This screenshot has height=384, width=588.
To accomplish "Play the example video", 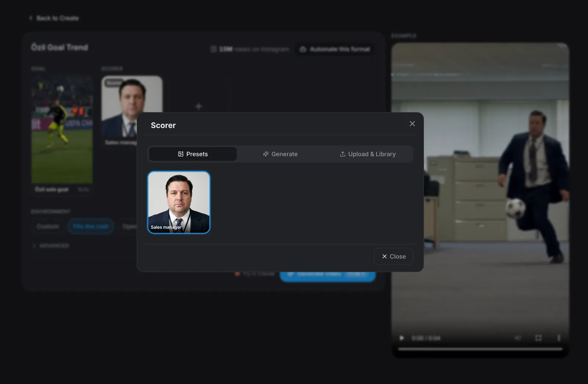I will coord(402,338).
